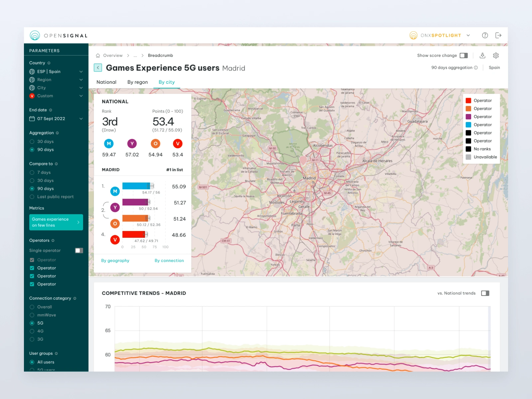Image resolution: width=532 pixels, height=399 pixels.
Task: Toggle the Show score change switch
Action: (x=464, y=56)
